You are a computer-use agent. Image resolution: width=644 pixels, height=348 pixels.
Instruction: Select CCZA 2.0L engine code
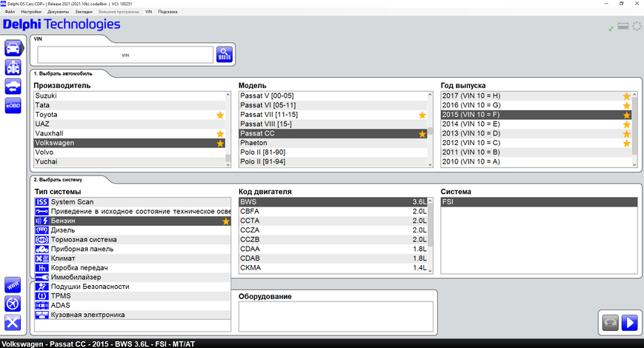[x=333, y=230]
